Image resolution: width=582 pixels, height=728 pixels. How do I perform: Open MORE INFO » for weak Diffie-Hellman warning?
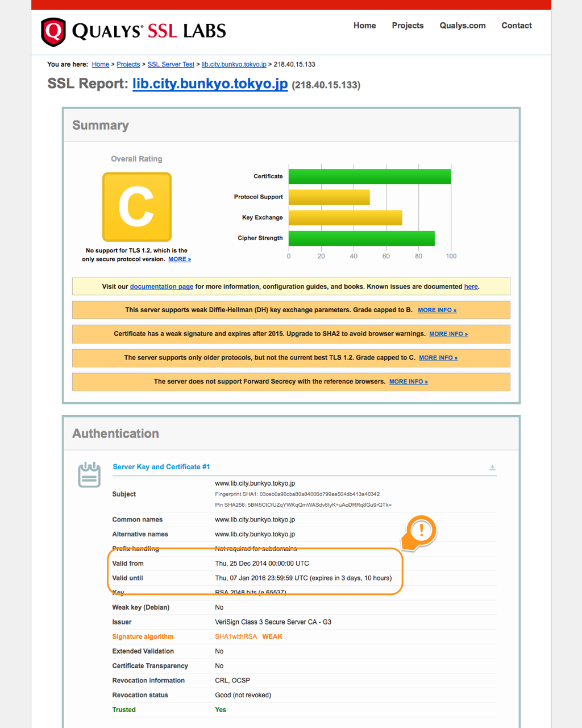pyautogui.click(x=437, y=311)
